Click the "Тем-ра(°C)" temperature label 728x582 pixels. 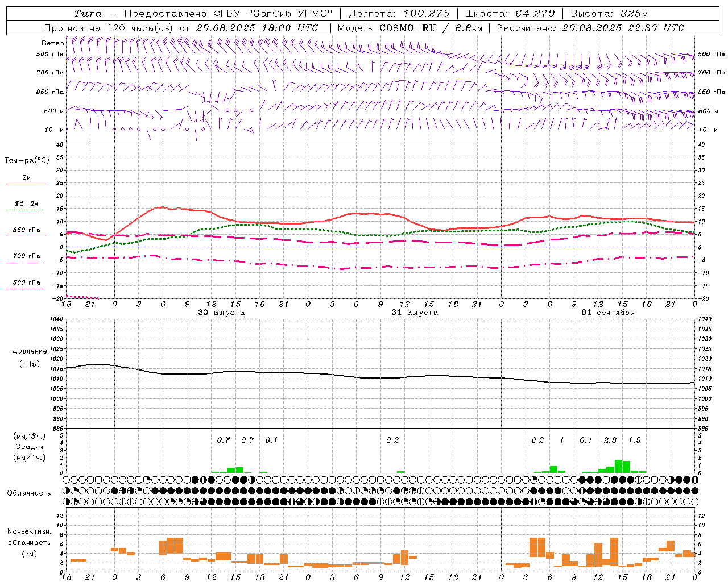point(27,161)
